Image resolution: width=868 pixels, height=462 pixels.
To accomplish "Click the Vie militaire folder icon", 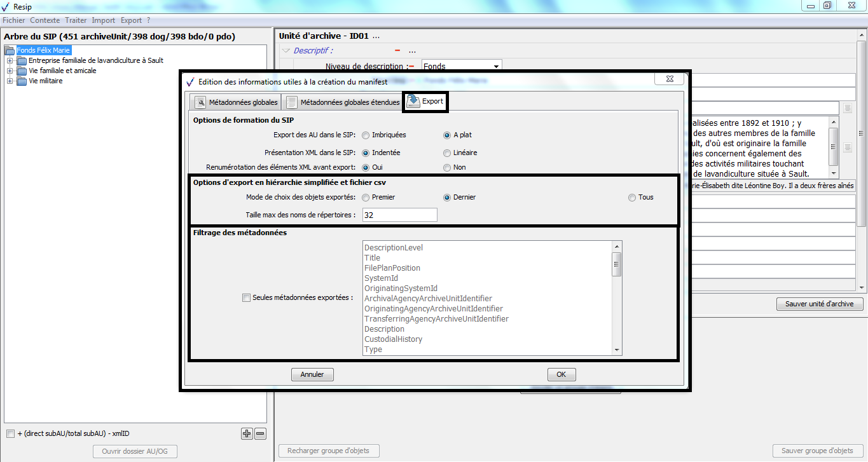I will pos(22,81).
